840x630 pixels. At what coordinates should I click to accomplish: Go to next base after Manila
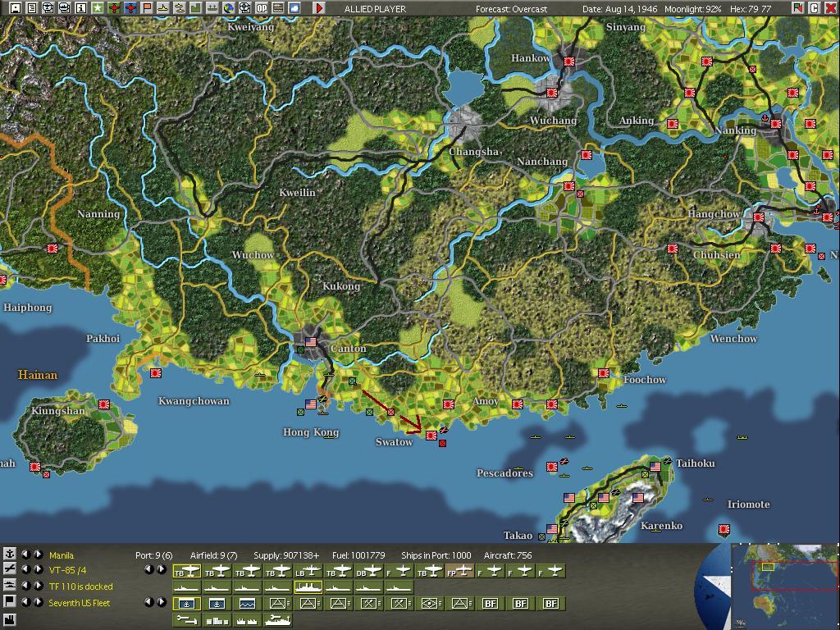[x=38, y=555]
